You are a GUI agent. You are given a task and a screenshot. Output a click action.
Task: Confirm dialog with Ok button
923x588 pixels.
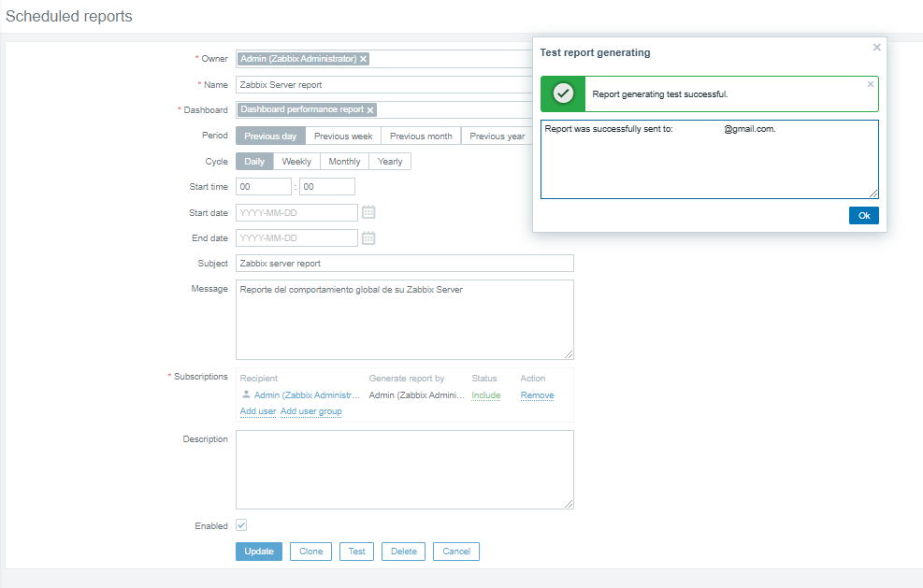pyautogui.click(x=863, y=215)
